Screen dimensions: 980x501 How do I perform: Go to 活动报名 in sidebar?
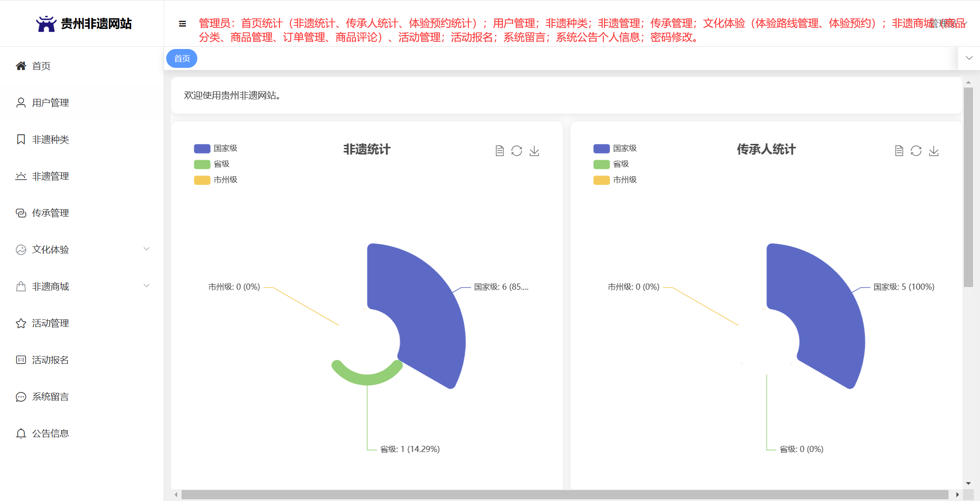pyautogui.click(x=50, y=360)
